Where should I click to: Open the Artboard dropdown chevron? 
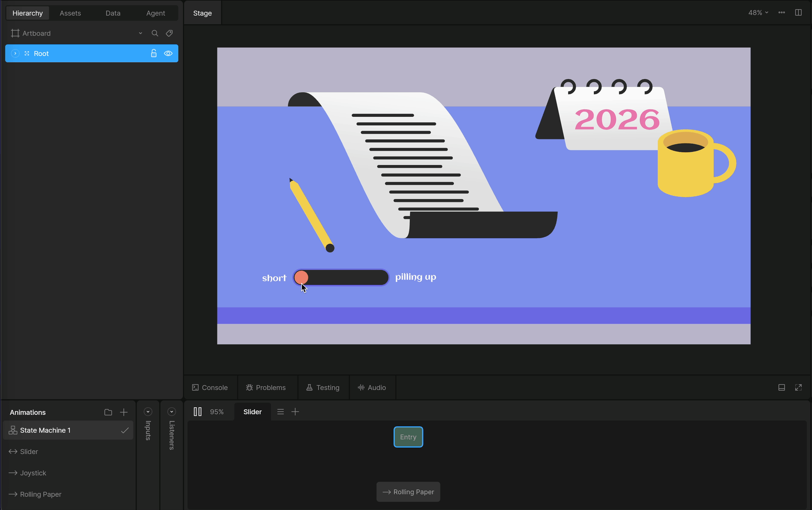140,33
